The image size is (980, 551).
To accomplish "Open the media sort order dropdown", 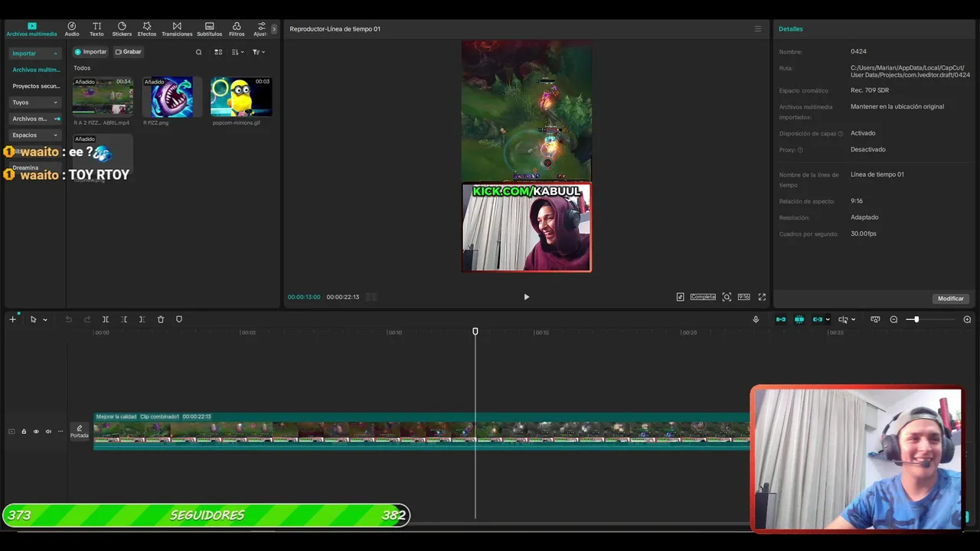I will [x=237, y=52].
